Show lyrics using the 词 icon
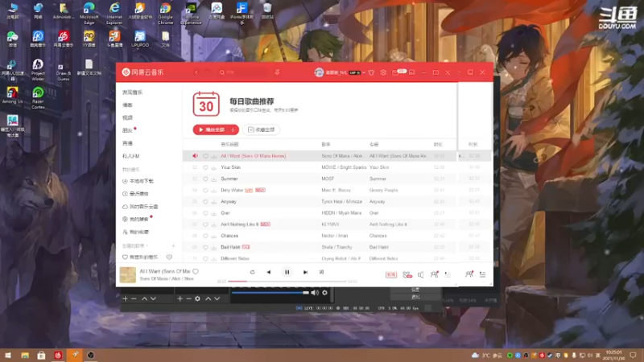The width and height of the screenshot is (644, 362). (x=321, y=272)
